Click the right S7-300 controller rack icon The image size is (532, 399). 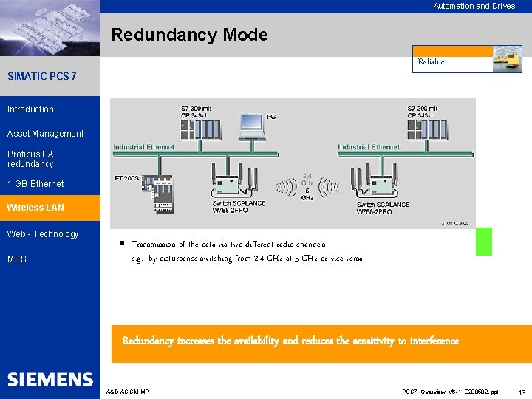pyautogui.click(x=427, y=129)
